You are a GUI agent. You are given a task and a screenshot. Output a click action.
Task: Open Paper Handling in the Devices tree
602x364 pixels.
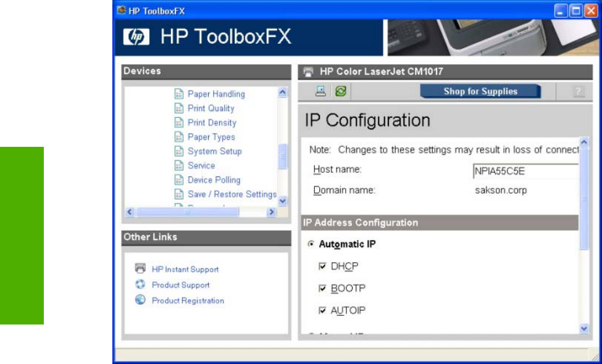point(216,94)
